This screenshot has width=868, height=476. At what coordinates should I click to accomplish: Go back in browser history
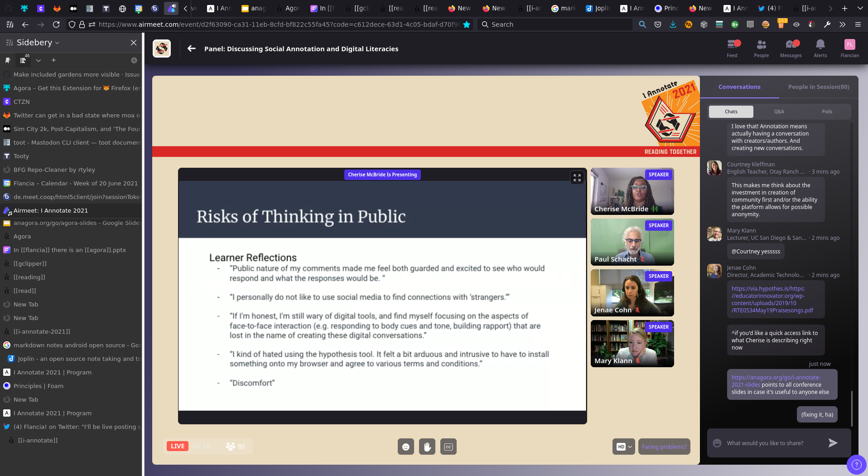point(25,24)
